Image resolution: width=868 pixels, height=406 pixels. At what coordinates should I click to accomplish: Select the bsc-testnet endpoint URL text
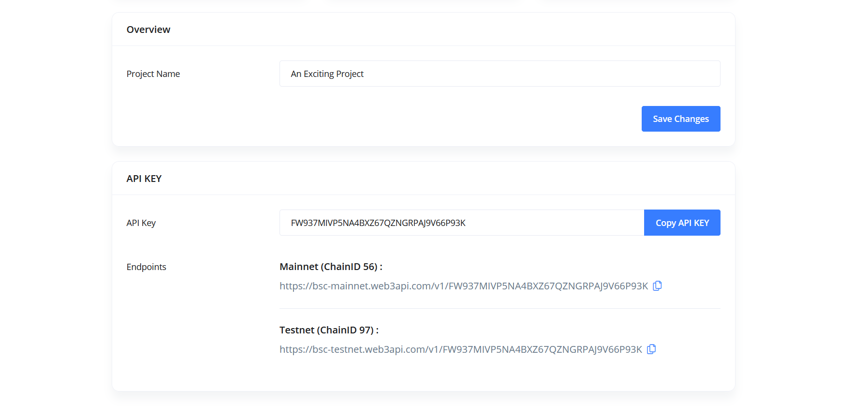[x=460, y=350]
